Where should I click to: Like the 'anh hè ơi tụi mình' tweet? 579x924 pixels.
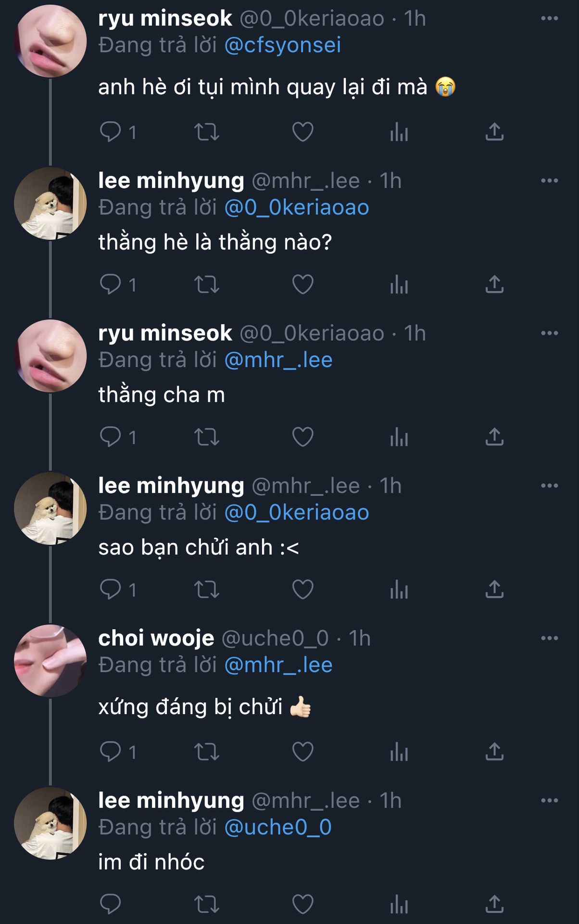303,132
